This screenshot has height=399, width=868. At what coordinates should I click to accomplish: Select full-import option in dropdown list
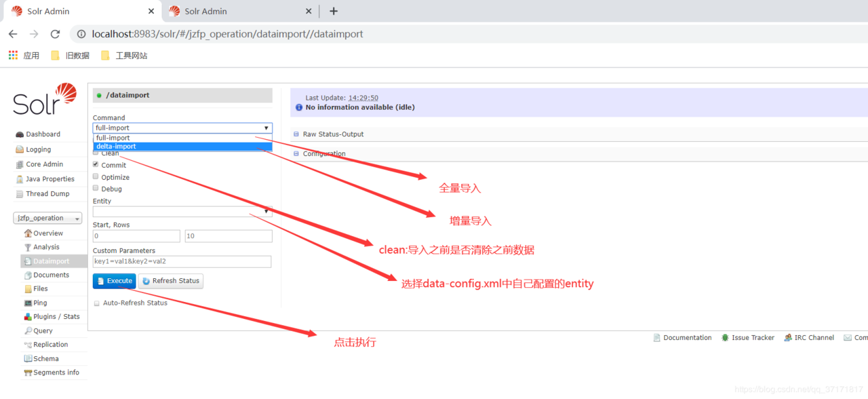(x=182, y=138)
